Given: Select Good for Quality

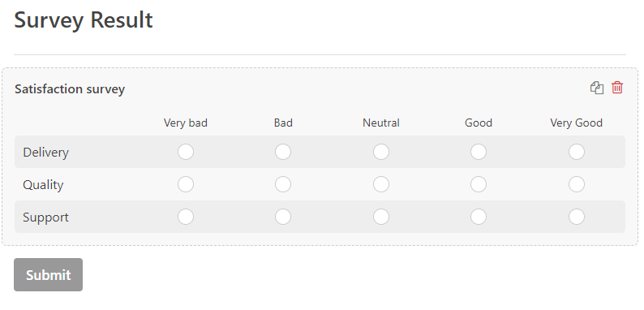Looking at the screenshot, I should 479,184.
